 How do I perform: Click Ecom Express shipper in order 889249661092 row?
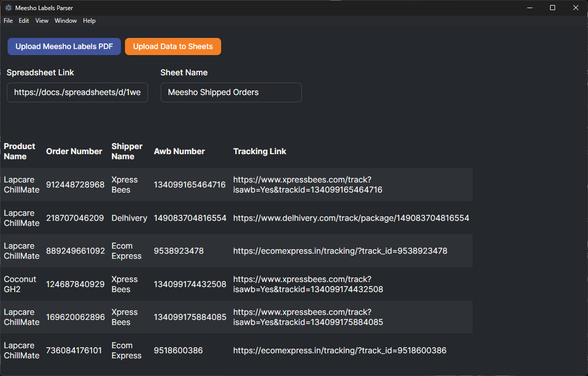[x=127, y=251]
